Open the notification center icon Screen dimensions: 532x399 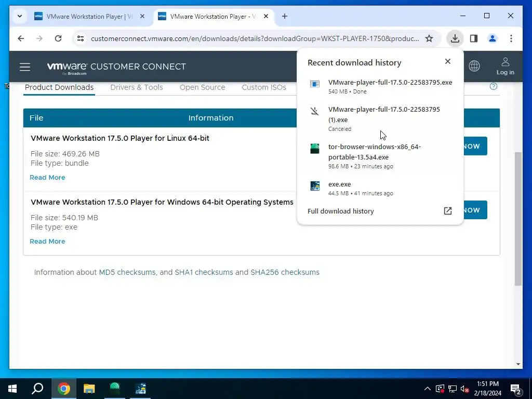516,389
